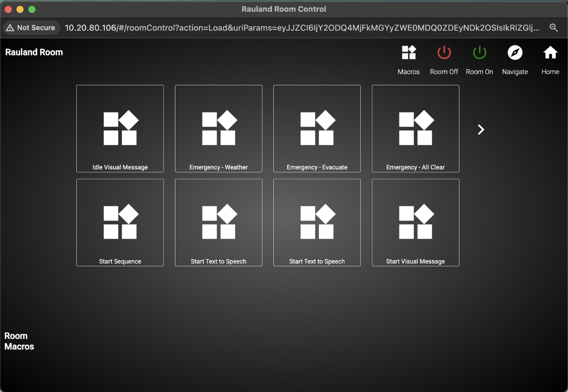Click the magnifier icon in the address bar
Screen dimensions: 568x392
tap(553, 28)
